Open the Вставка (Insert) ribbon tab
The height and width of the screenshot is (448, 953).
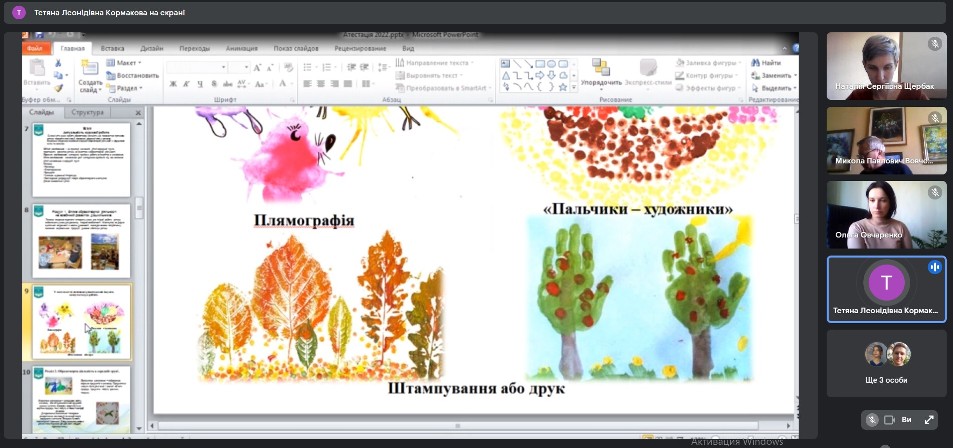112,47
